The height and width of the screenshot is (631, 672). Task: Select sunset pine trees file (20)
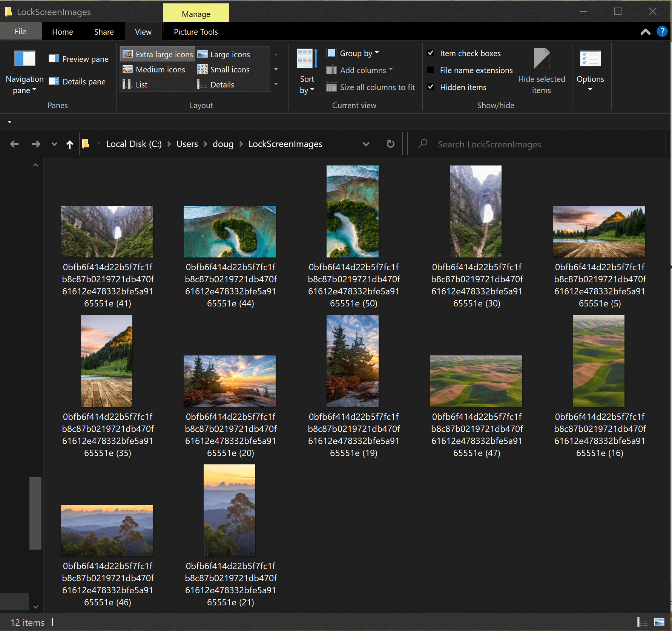(x=230, y=381)
